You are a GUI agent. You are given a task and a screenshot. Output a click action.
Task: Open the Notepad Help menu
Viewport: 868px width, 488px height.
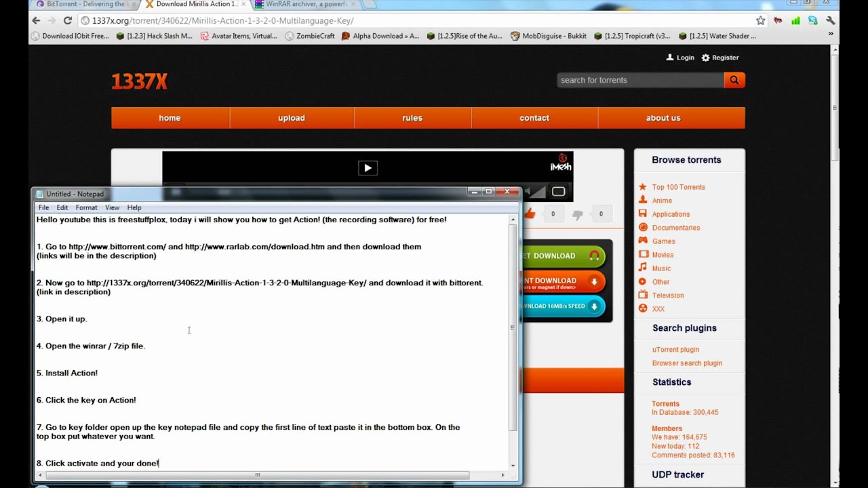pyautogui.click(x=134, y=207)
